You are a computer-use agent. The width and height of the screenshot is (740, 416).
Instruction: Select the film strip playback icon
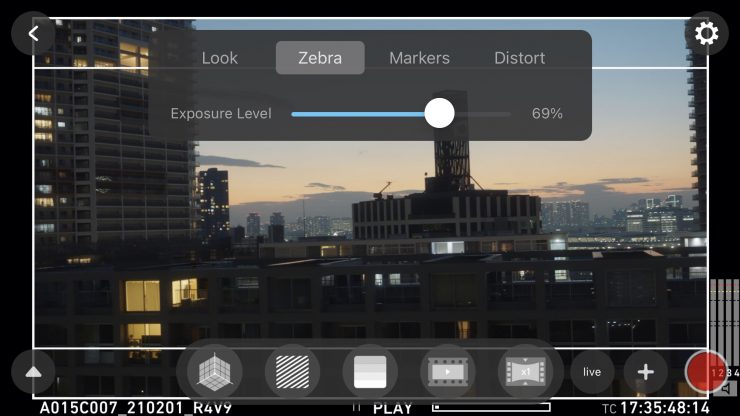click(447, 372)
